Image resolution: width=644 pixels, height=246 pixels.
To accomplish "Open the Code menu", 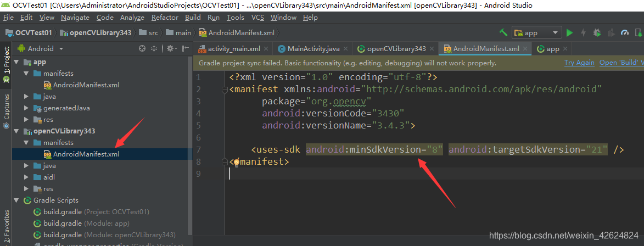I will click(105, 17).
